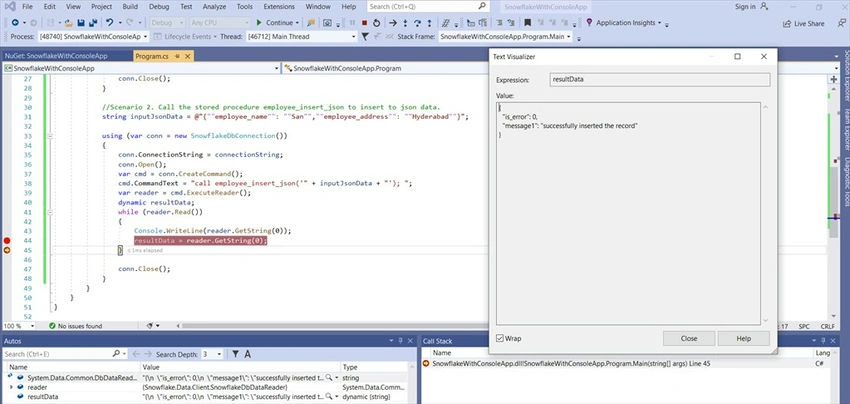This screenshot has height=404, width=850.
Task: Restart debugging with the circular arrow icon
Action: 376,23
